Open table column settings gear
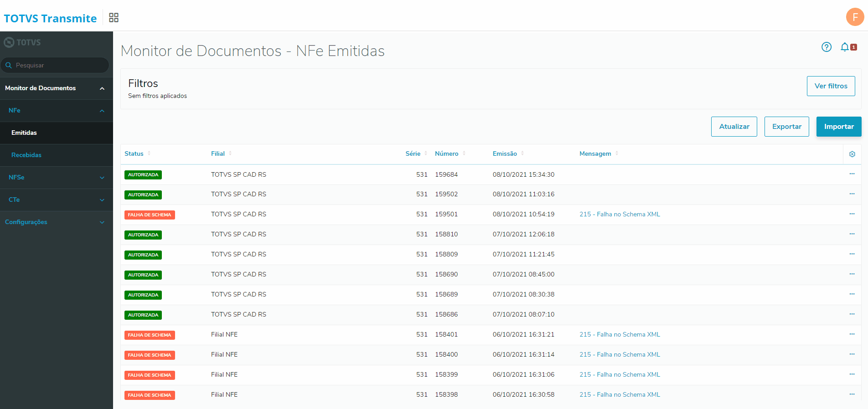 [x=852, y=154]
